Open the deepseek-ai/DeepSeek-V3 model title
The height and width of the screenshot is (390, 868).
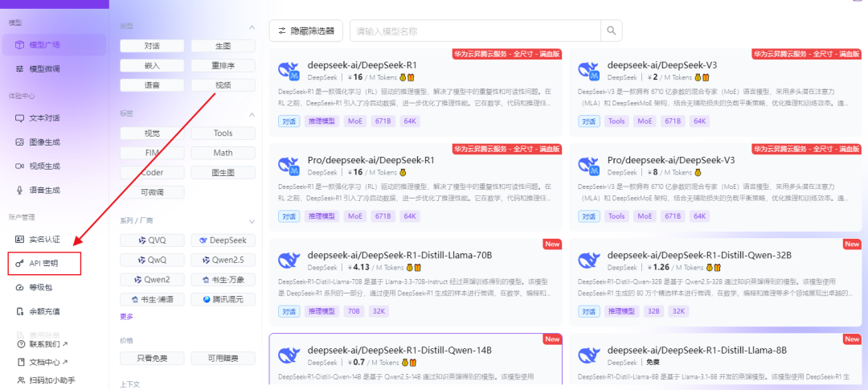coord(662,65)
